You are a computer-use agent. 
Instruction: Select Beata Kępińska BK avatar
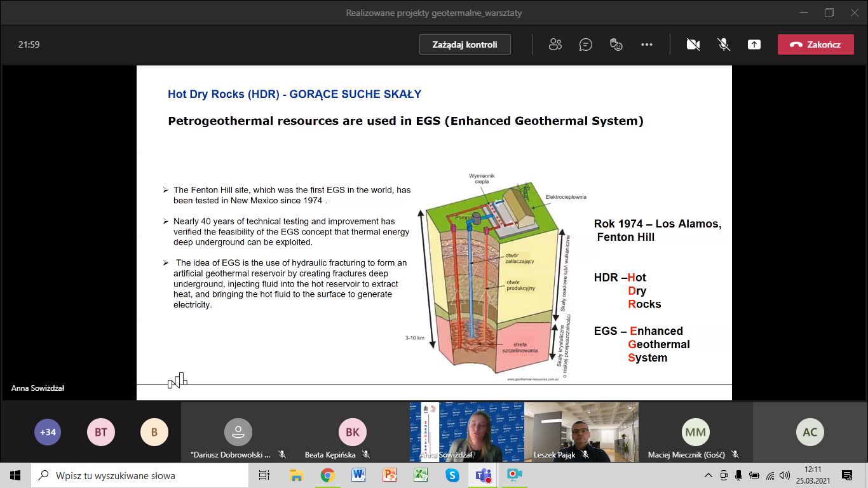pyautogui.click(x=353, y=432)
